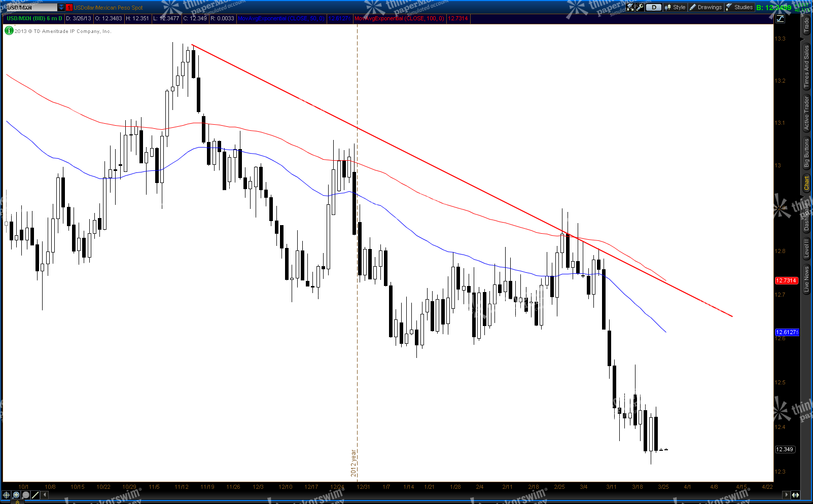Click the 3/25 date on time axis
The image size is (813, 504).
tap(663, 487)
